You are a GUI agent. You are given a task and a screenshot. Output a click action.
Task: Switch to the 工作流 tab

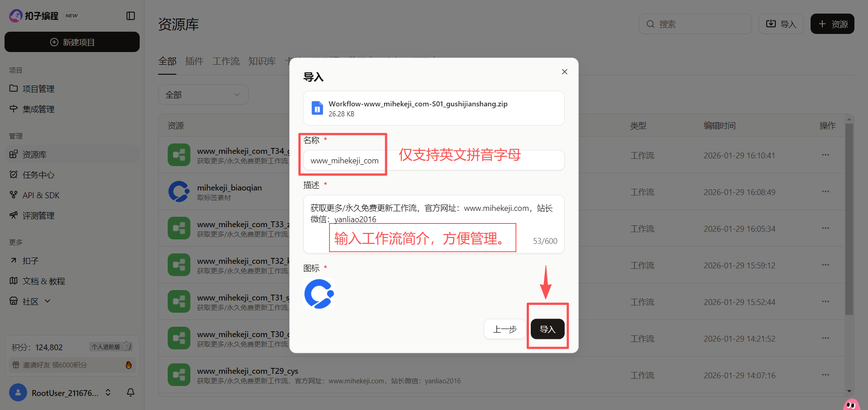(x=226, y=61)
